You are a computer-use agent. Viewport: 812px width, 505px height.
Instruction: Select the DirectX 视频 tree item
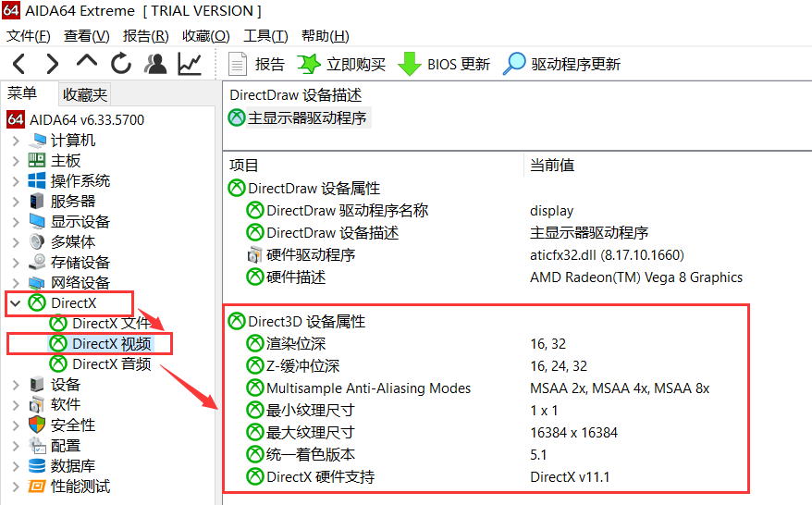pos(101,343)
